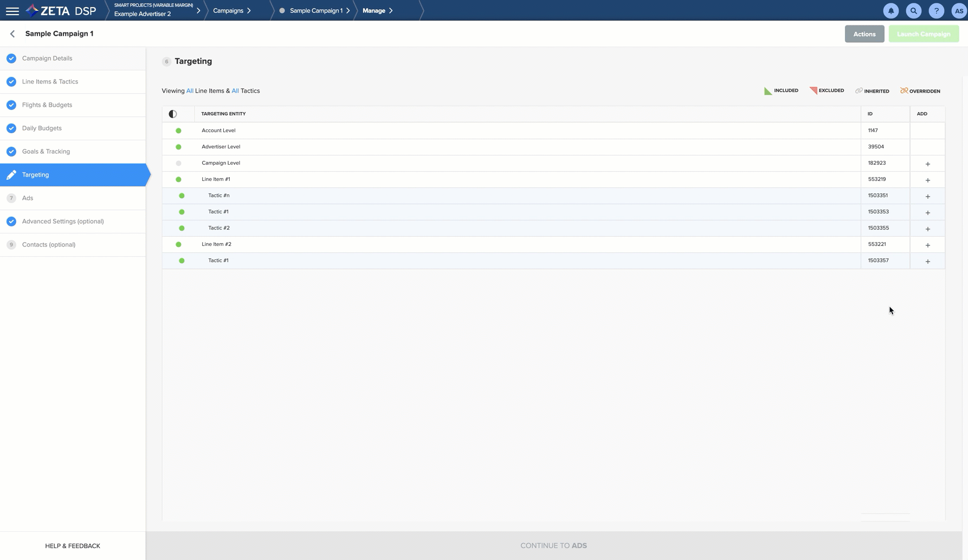Expand the Campaigns breadcrumb chevron
The image size is (968, 560).
tap(249, 10)
